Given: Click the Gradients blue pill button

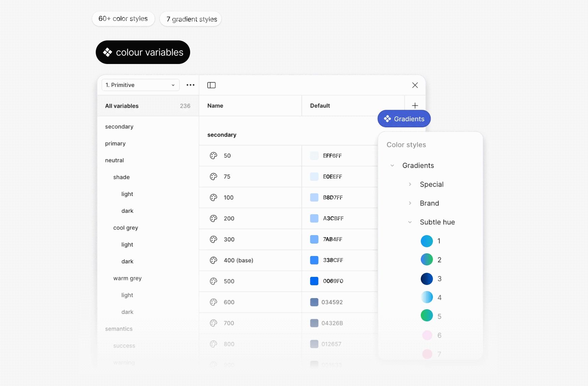Looking at the screenshot, I should tap(404, 119).
